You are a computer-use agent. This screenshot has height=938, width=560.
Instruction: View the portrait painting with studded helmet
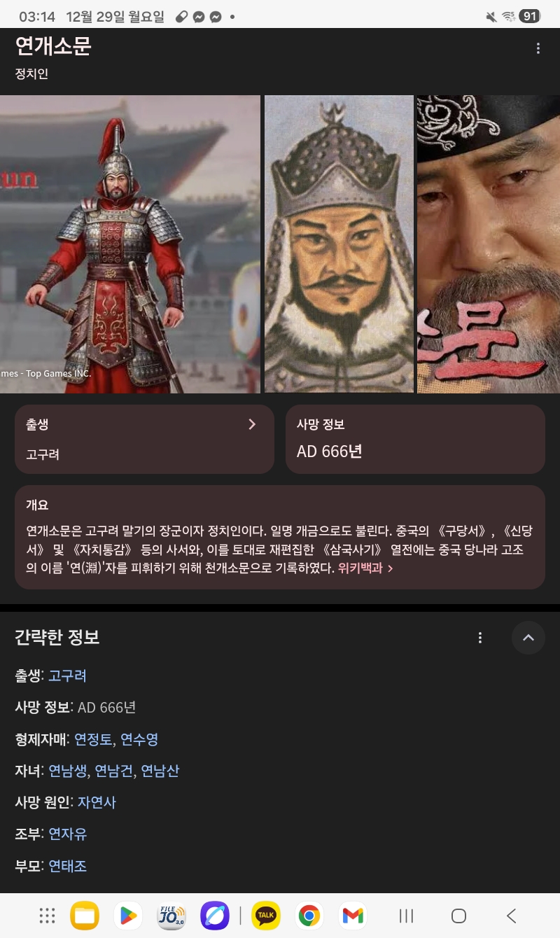click(339, 244)
